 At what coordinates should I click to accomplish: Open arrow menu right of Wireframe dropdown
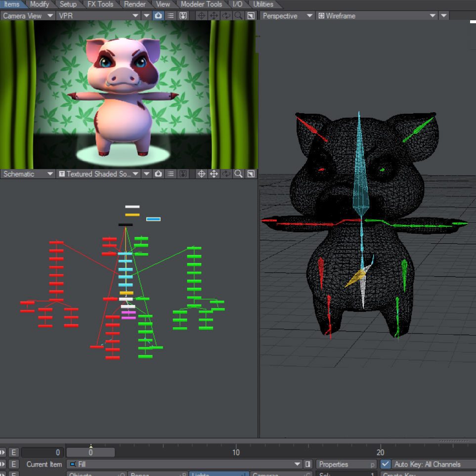[x=444, y=16]
